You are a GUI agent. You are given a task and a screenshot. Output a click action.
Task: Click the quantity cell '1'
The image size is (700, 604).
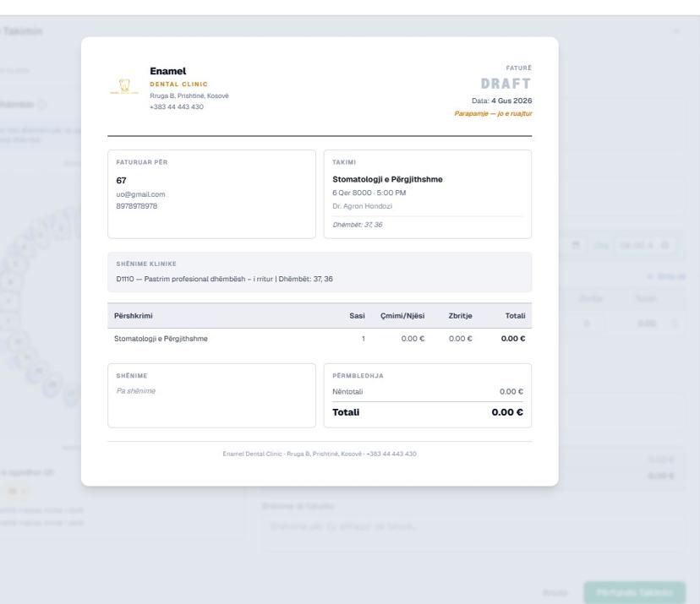pyautogui.click(x=364, y=339)
